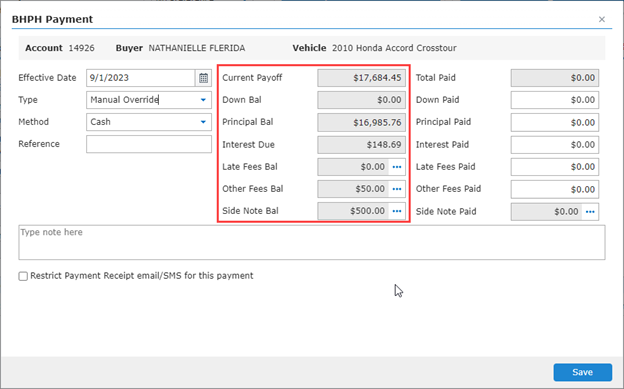Screen dimensions: 624x389
Task: Open Late Fees Bal details ellipsis
Action: point(397,167)
